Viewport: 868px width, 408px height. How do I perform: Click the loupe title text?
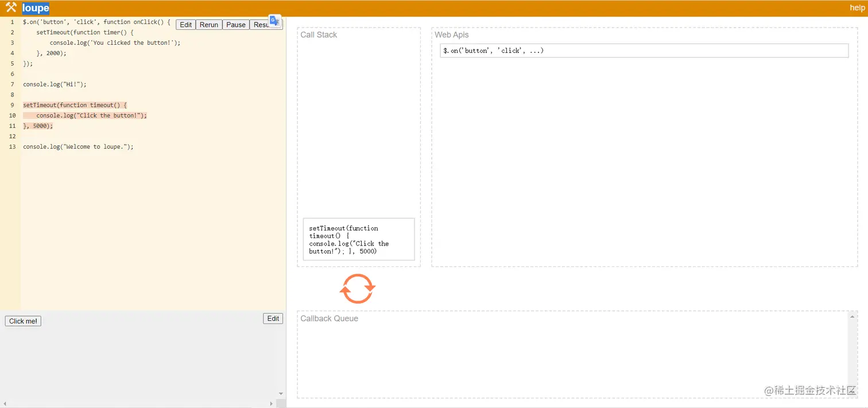(x=36, y=8)
